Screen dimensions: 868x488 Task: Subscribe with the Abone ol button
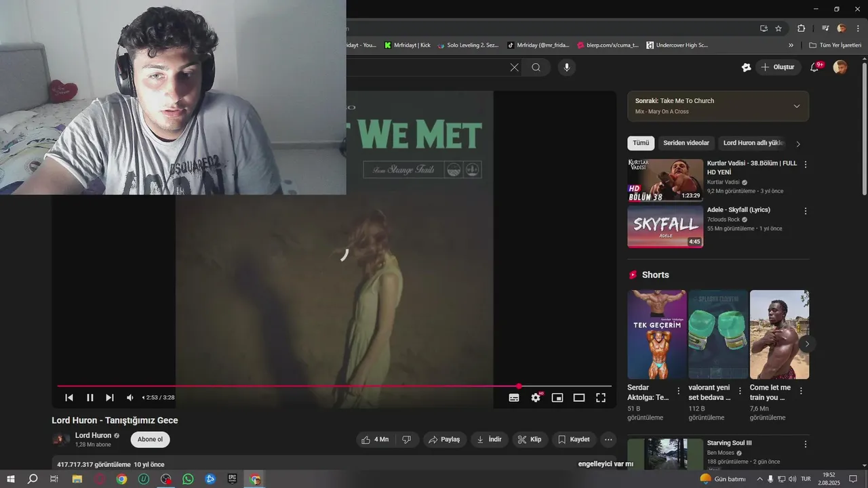[x=150, y=439]
